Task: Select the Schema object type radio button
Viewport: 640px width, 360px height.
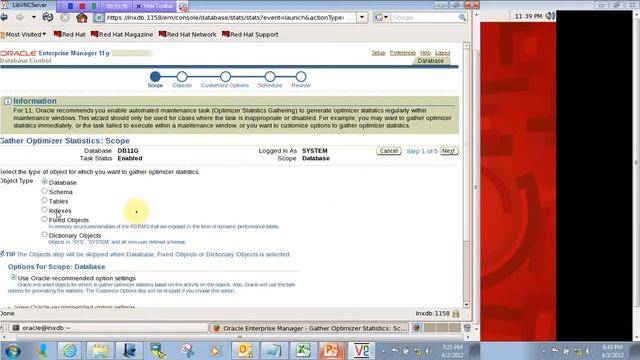Action: click(44, 191)
